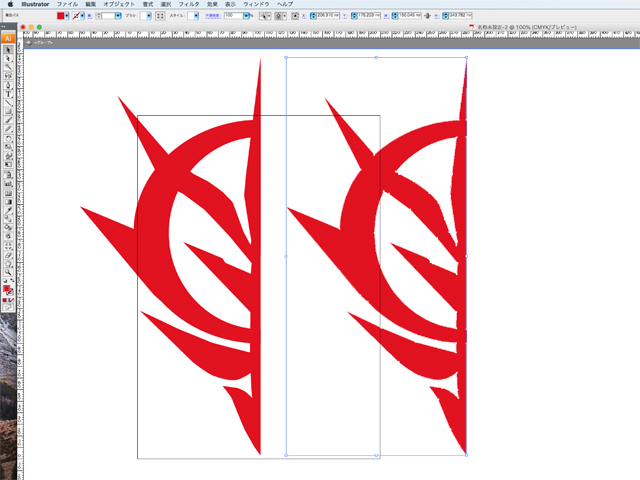Select the Crop Area tool
640x480 pixels.
coord(8,246)
